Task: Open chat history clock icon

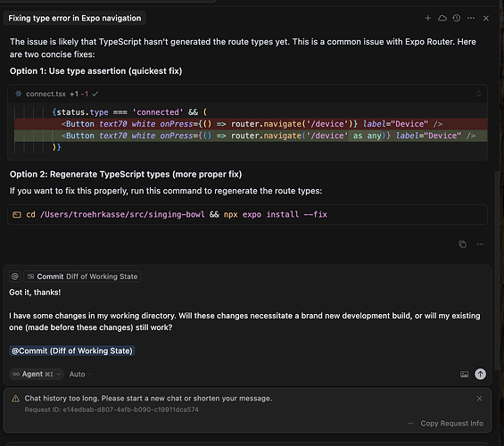Action: (x=457, y=19)
